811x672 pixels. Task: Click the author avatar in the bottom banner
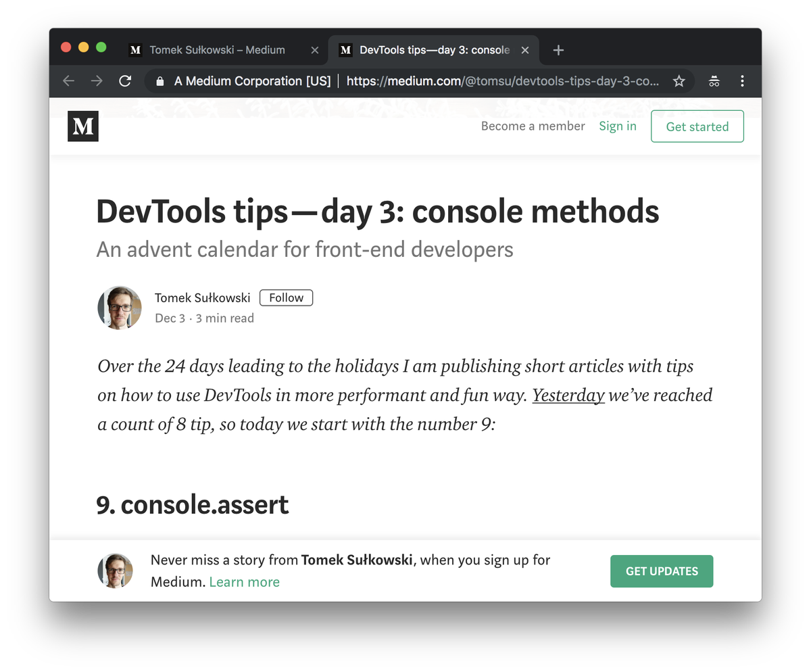point(115,571)
